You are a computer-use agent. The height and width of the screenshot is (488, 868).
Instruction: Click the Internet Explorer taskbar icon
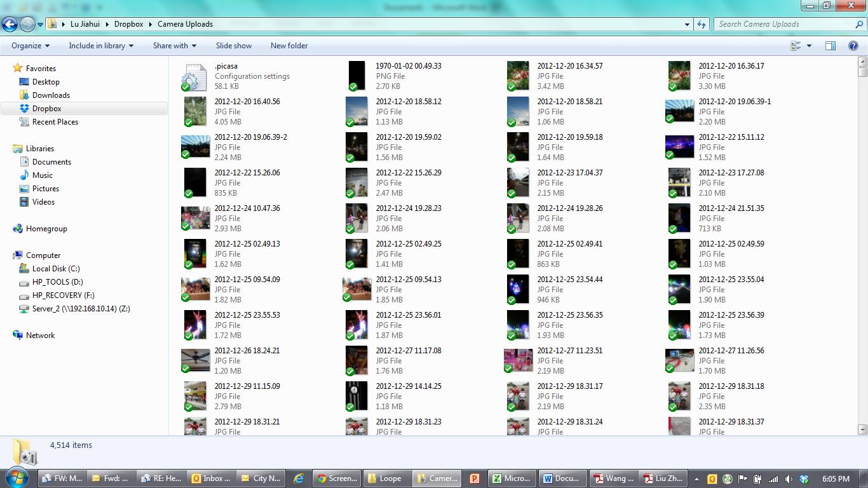point(298,478)
